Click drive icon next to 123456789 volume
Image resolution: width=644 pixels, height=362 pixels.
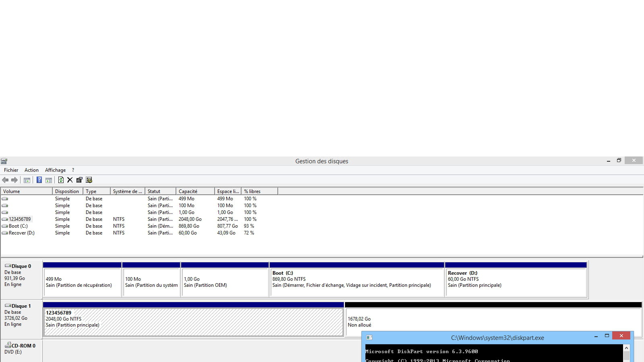tap(5, 219)
